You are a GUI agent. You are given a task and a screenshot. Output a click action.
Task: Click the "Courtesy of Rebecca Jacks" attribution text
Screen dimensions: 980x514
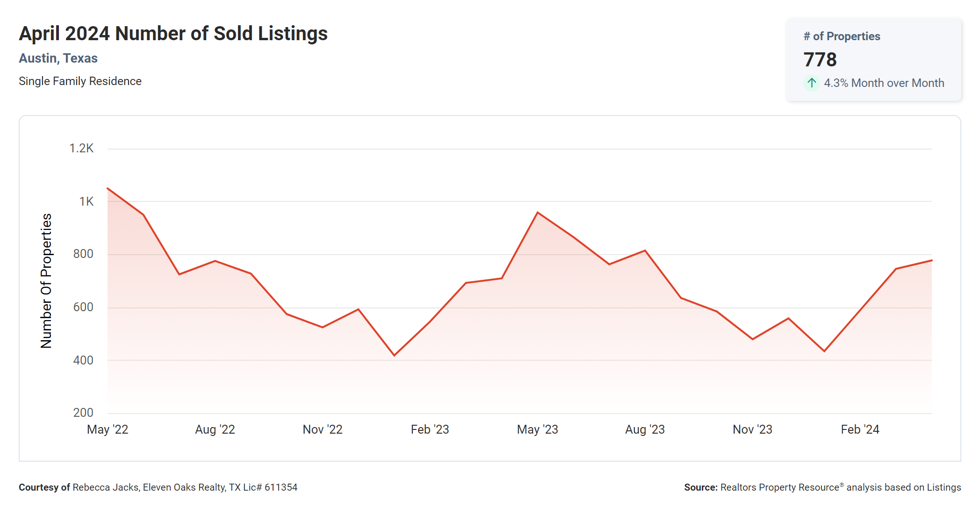[158, 487]
